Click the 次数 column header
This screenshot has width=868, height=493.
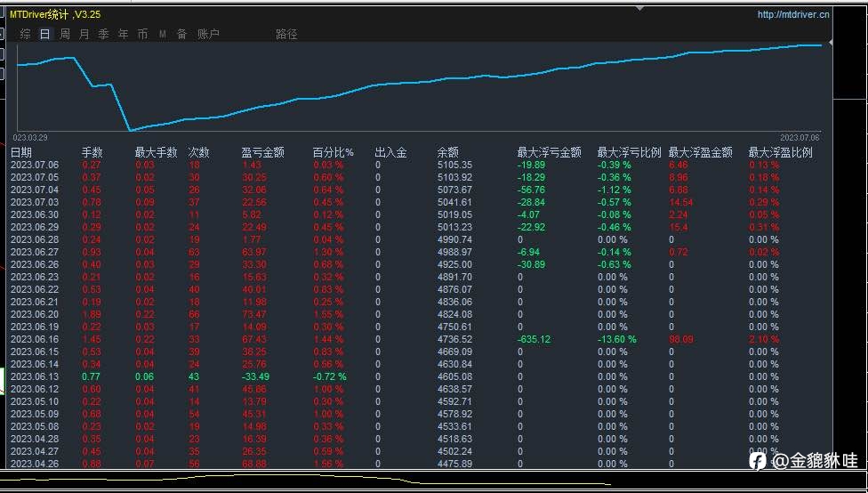pos(198,152)
